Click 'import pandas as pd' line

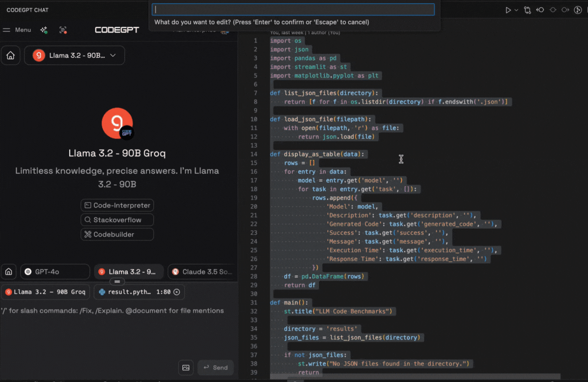303,58
